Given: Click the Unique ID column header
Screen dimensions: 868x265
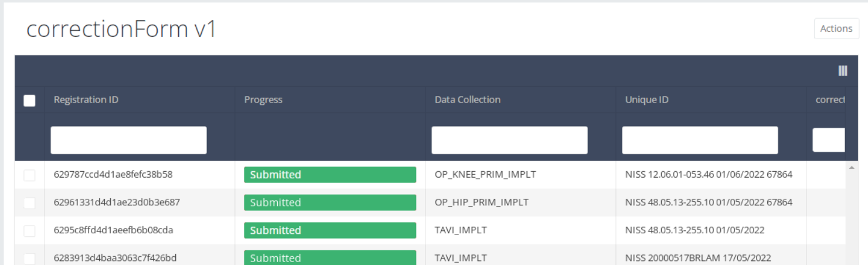Looking at the screenshot, I should (x=646, y=100).
